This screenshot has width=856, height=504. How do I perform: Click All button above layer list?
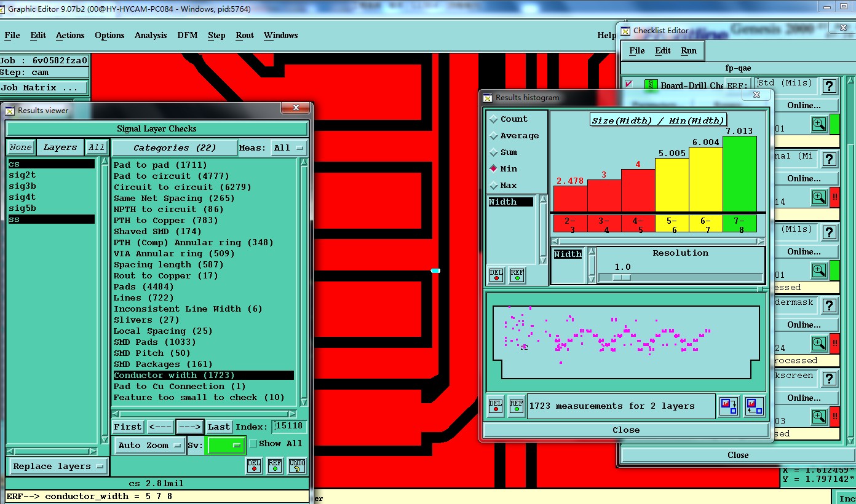pos(97,148)
